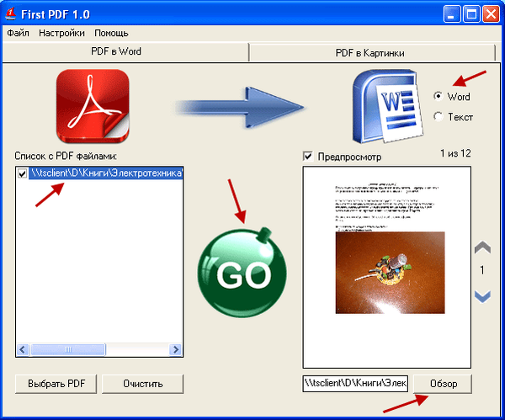Select the Word output radio button

click(x=438, y=97)
